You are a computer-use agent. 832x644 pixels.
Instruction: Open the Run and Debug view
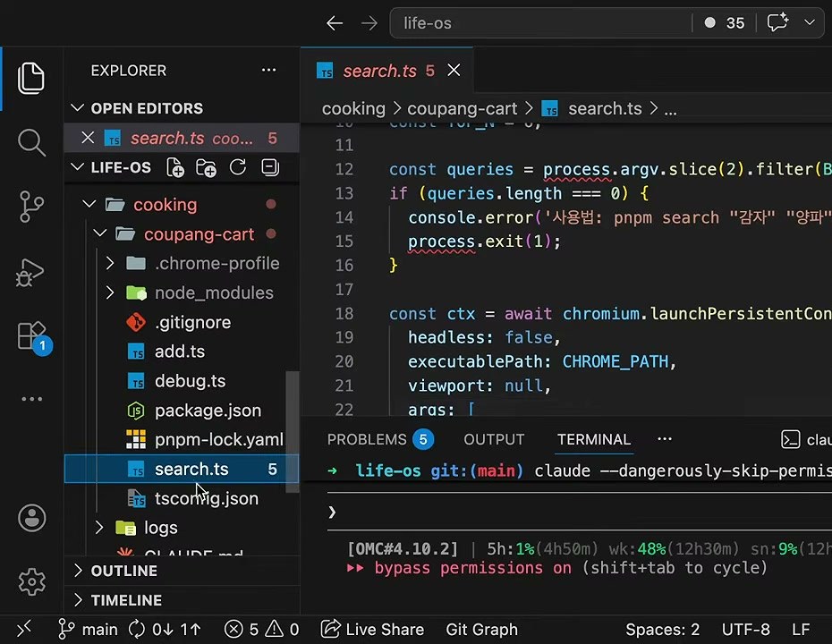(30, 272)
